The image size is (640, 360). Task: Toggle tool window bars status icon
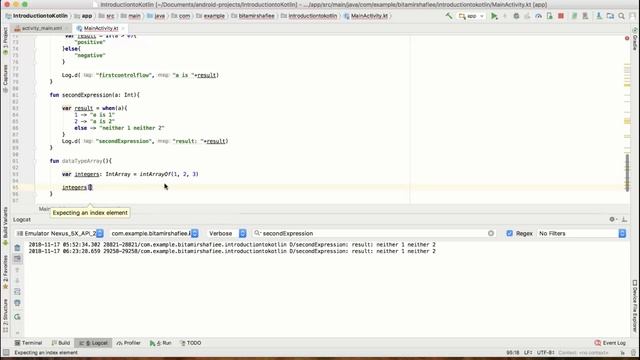point(6,353)
